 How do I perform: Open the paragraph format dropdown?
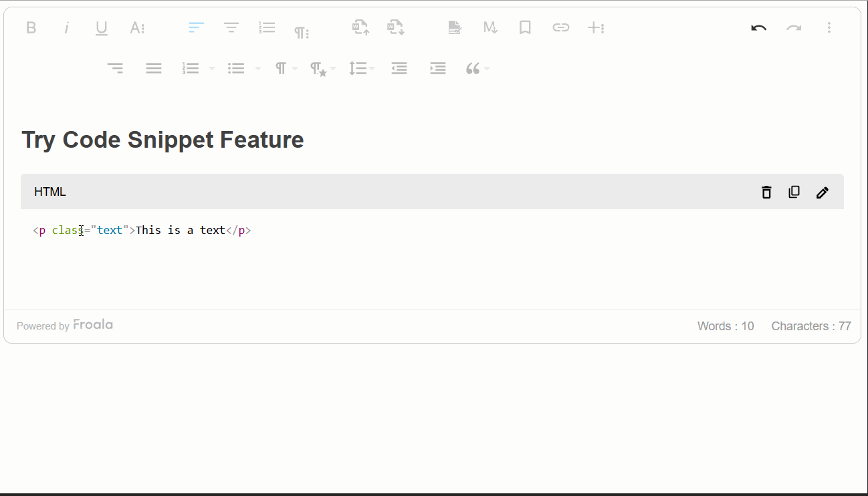click(x=282, y=68)
